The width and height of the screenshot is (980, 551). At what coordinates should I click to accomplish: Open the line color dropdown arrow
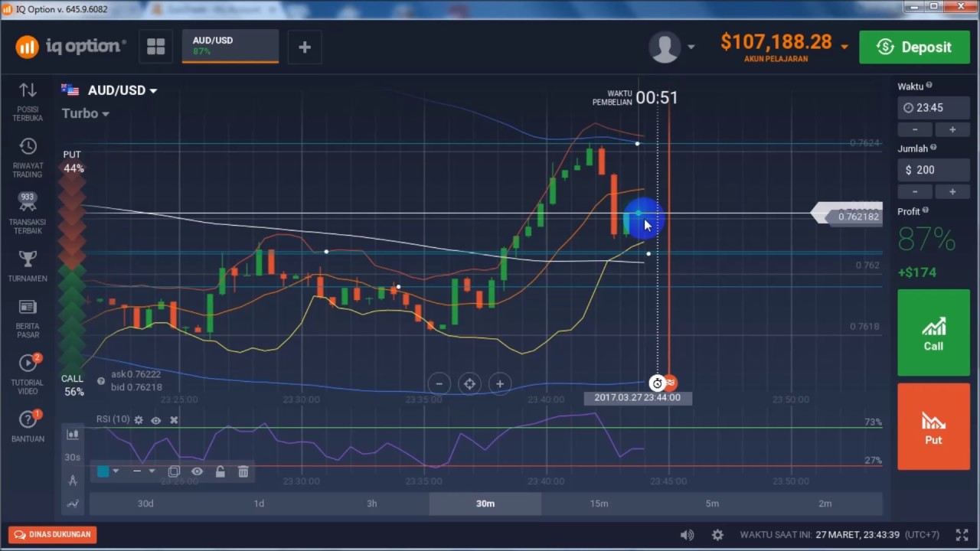pos(116,471)
